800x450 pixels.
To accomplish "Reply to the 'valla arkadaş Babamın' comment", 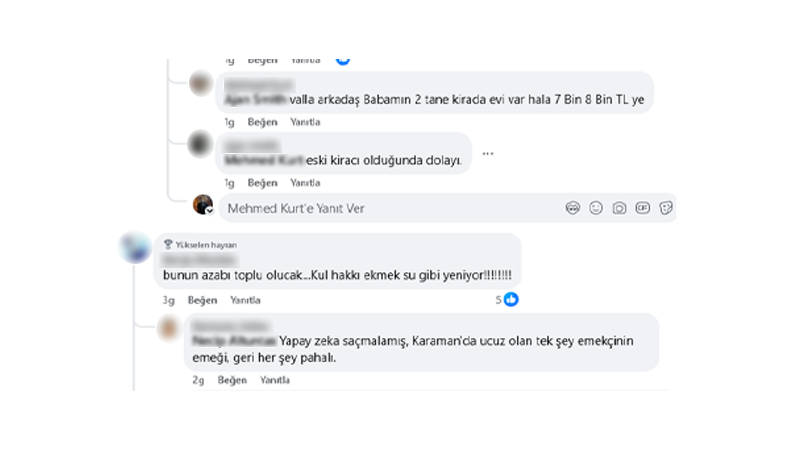I will tap(305, 122).
